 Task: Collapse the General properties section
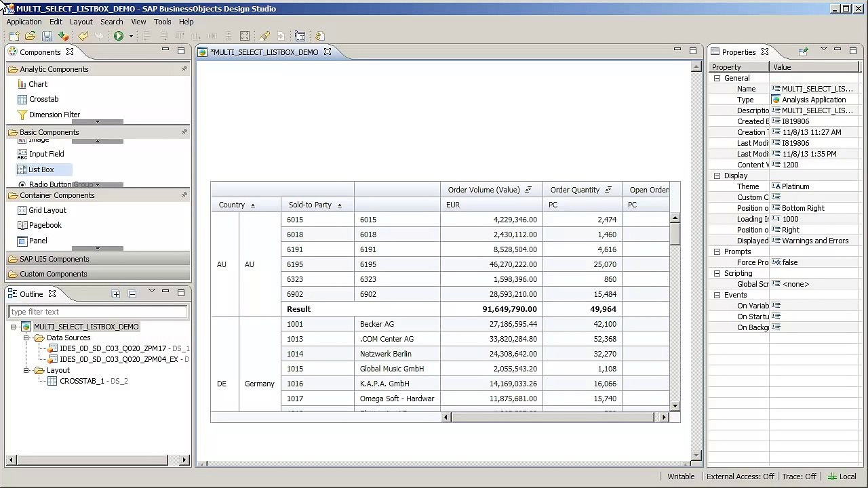coord(717,78)
